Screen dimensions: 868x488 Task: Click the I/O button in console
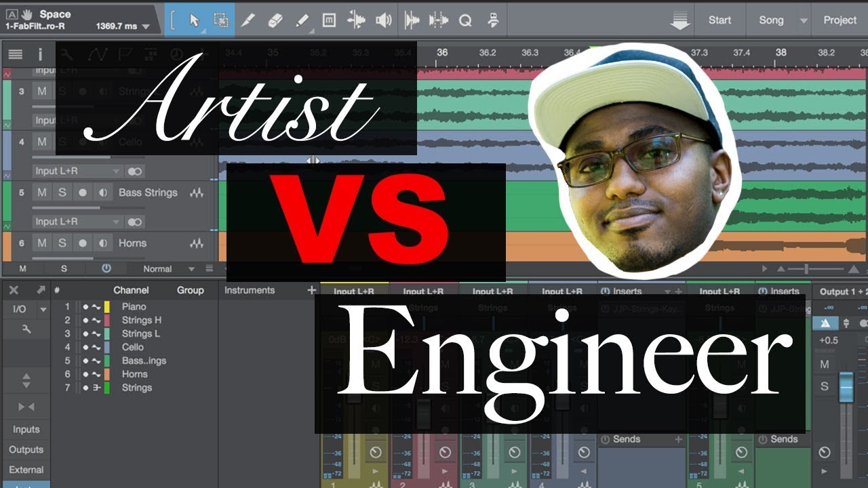click(20, 309)
